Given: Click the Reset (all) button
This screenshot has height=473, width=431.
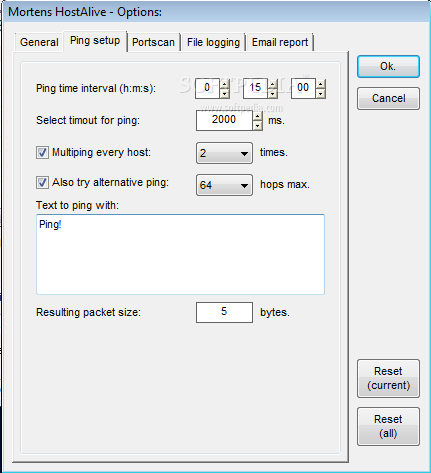Looking at the screenshot, I should 388,426.
